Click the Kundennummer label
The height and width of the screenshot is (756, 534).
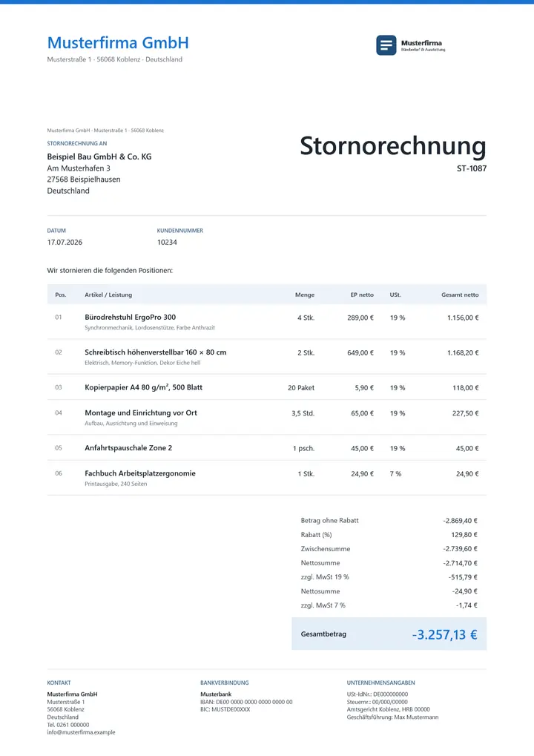pos(179,231)
